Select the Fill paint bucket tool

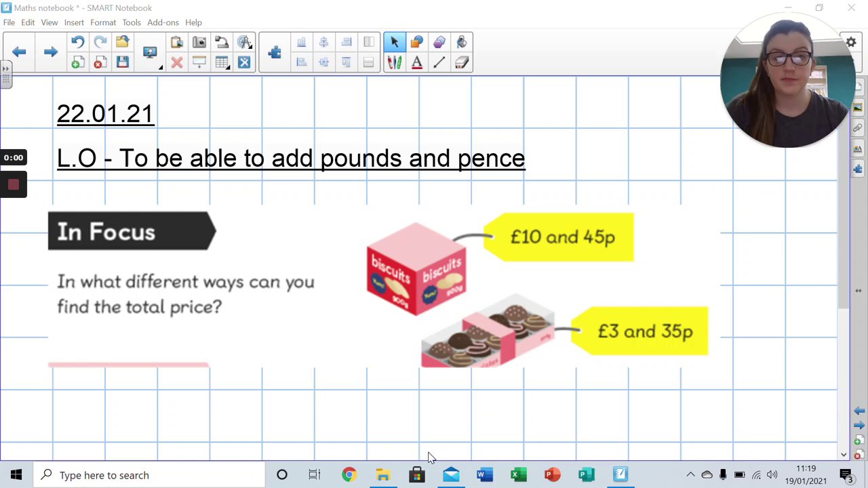click(x=461, y=42)
